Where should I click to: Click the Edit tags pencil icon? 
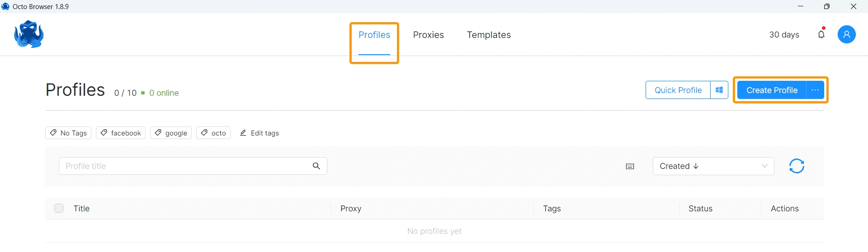coord(243,133)
